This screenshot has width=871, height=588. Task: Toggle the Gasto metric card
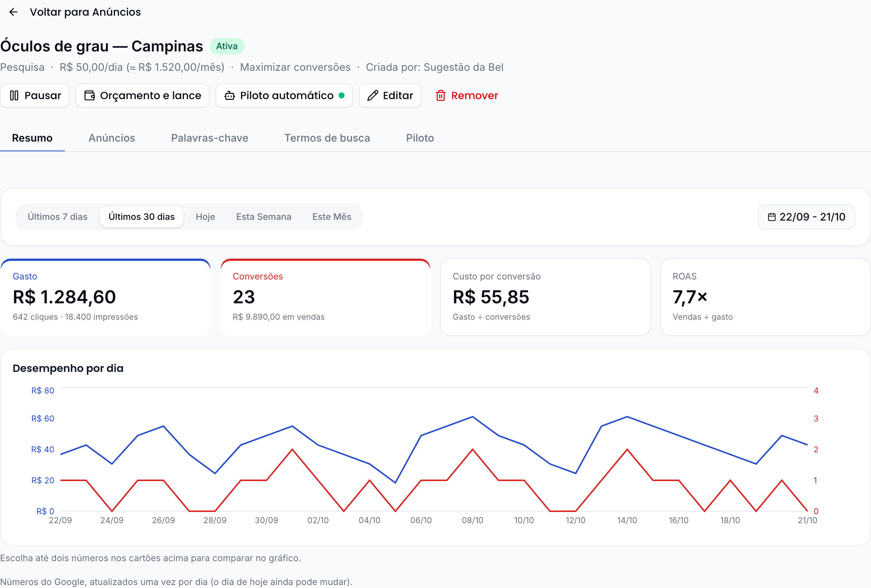(x=105, y=297)
